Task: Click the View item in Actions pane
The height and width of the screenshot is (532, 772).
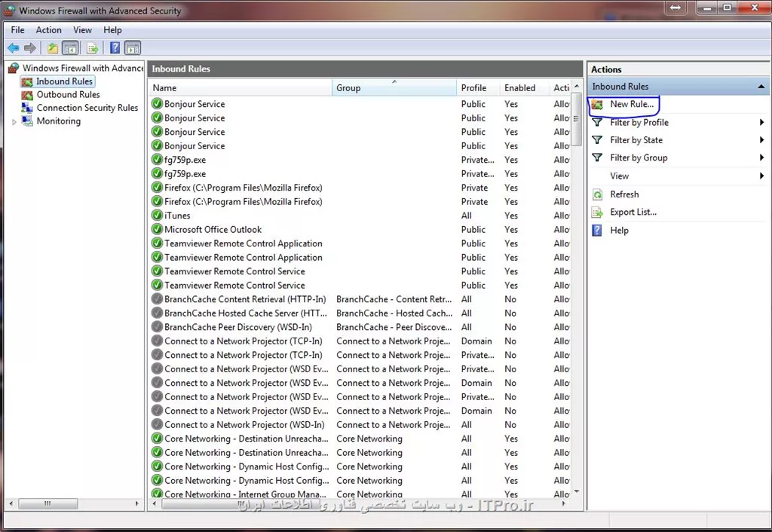Action: tap(620, 176)
